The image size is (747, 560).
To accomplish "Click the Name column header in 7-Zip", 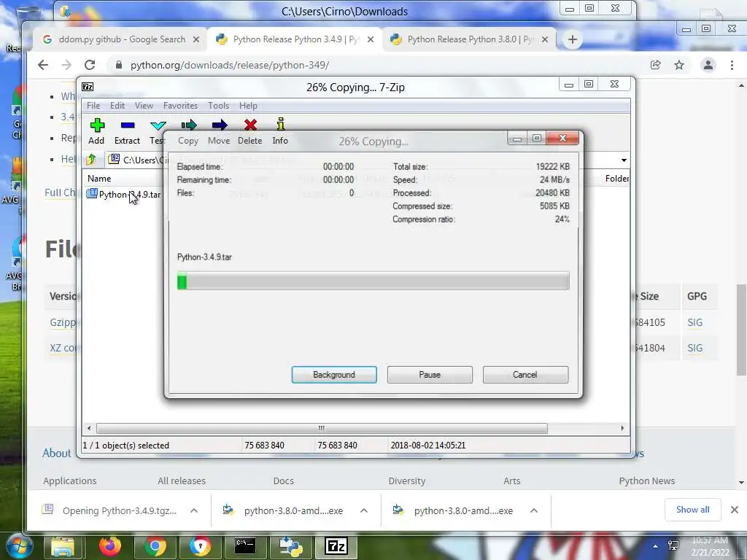I will 99,179.
